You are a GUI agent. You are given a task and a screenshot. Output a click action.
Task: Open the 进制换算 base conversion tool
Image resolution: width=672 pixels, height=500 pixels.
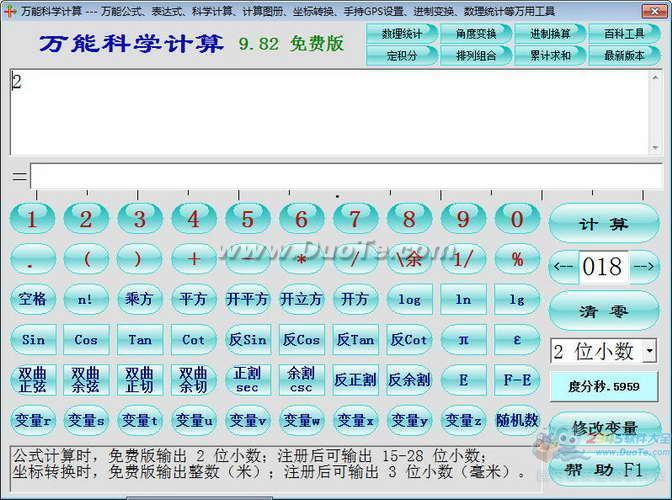click(x=551, y=33)
